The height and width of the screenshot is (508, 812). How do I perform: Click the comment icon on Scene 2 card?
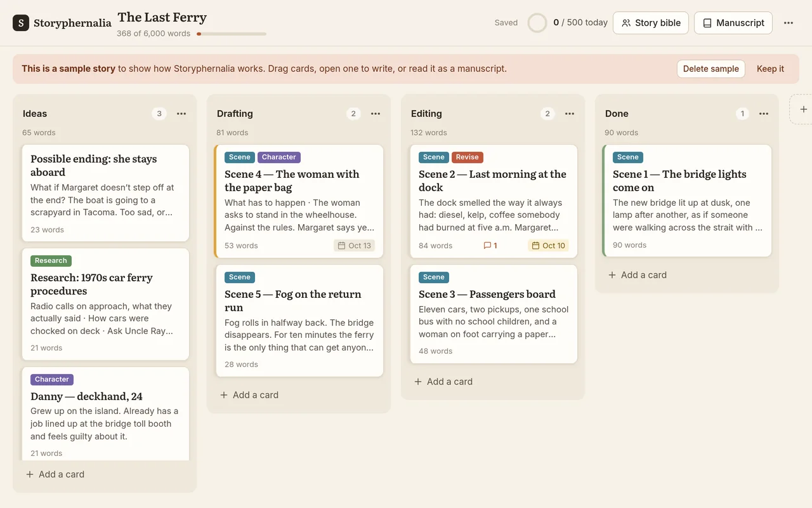tap(490, 246)
